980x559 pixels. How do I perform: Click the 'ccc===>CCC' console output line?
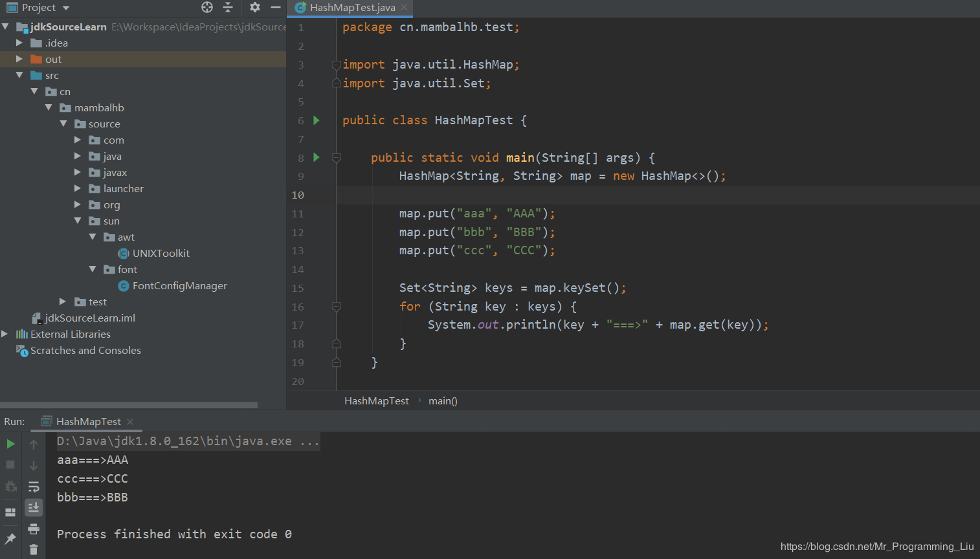click(93, 479)
